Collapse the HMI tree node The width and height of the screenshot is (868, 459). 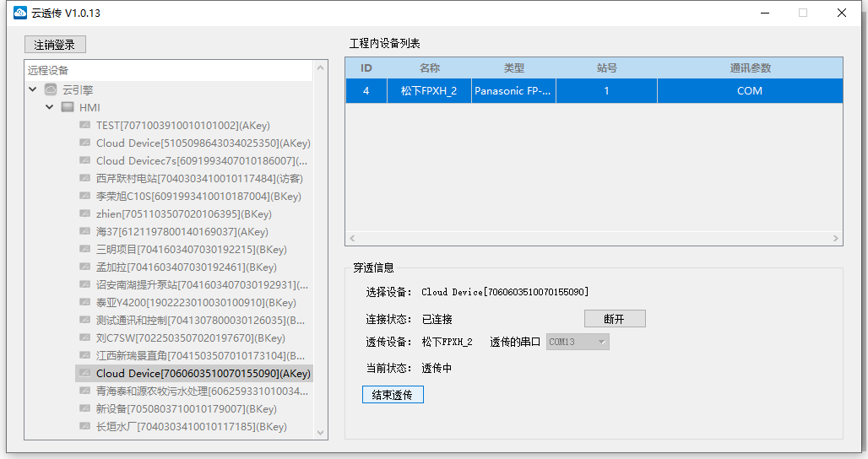pos(50,106)
